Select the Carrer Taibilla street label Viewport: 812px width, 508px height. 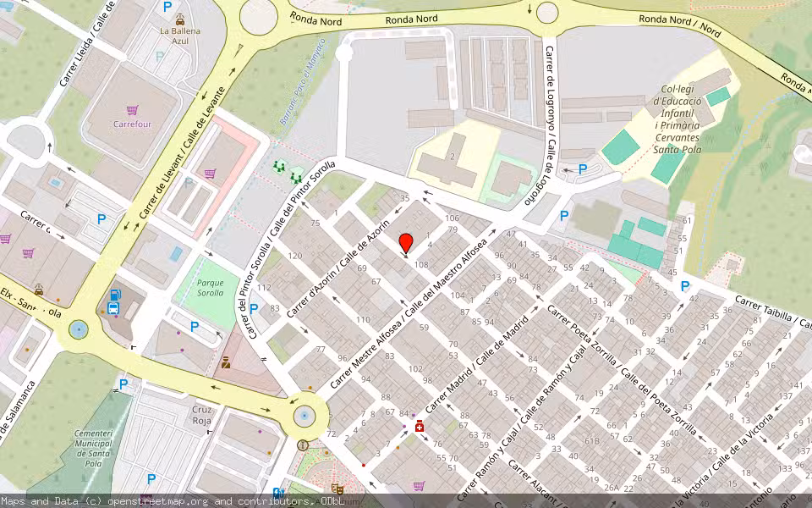772,312
